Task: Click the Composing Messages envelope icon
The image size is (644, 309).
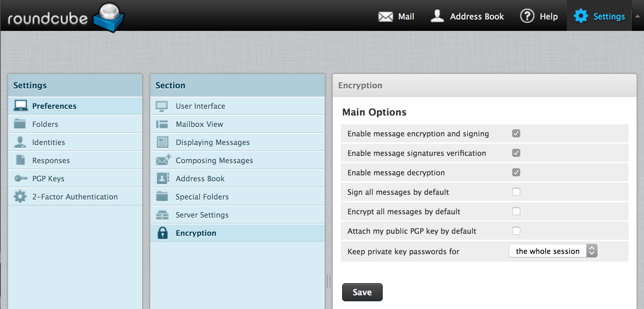Action: point(163,160)
